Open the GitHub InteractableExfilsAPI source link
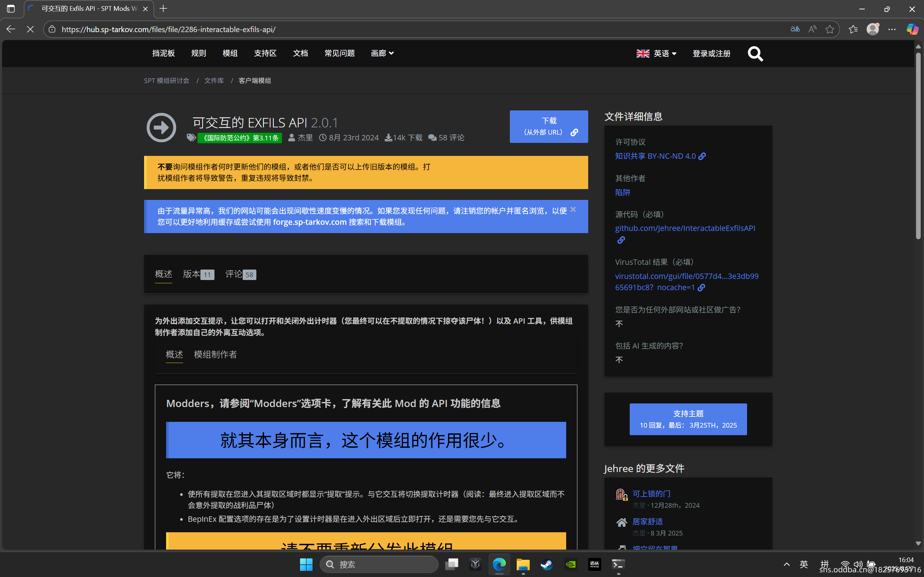The width and height of the screenshot is (924, 577). pyautogui.click(x=685, y=228)
